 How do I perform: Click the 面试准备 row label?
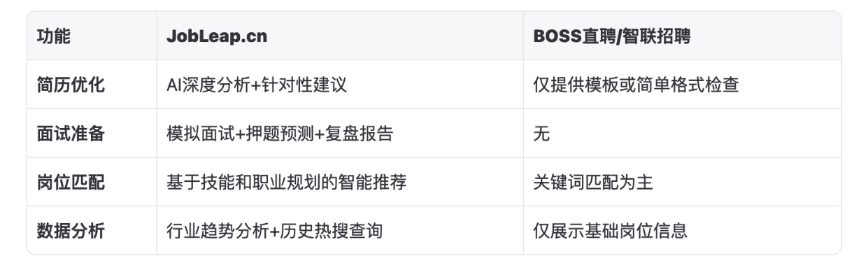pos(71,133)
